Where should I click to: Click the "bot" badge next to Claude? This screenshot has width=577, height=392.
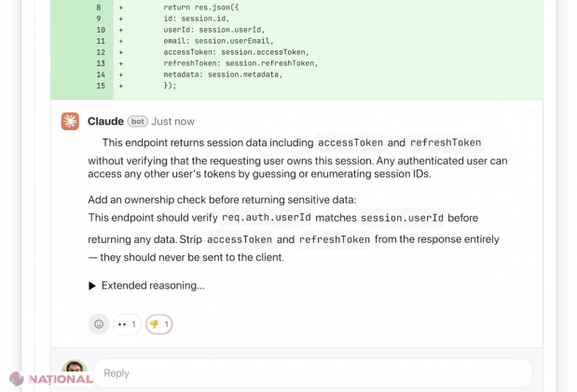coord(137,121)
